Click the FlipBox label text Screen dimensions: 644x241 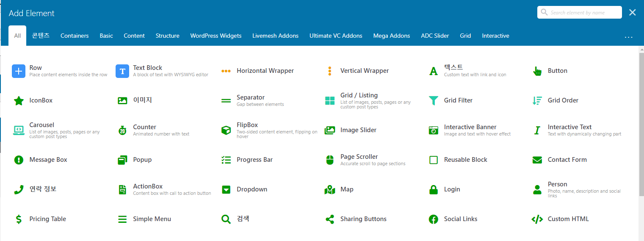point(247,125)
